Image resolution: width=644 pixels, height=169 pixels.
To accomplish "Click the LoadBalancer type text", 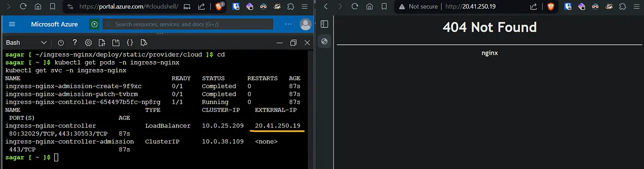I will click(168, 126).
